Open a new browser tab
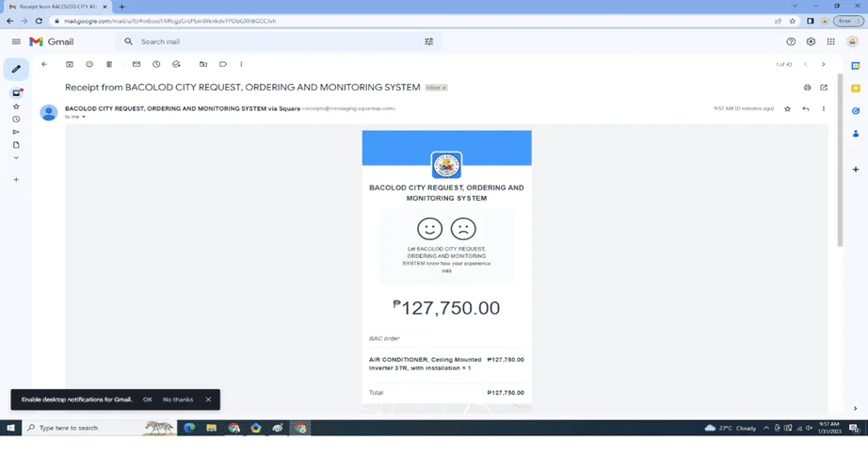Image resolution: width=868 pixels, height=473 pixels. (121, 7)
